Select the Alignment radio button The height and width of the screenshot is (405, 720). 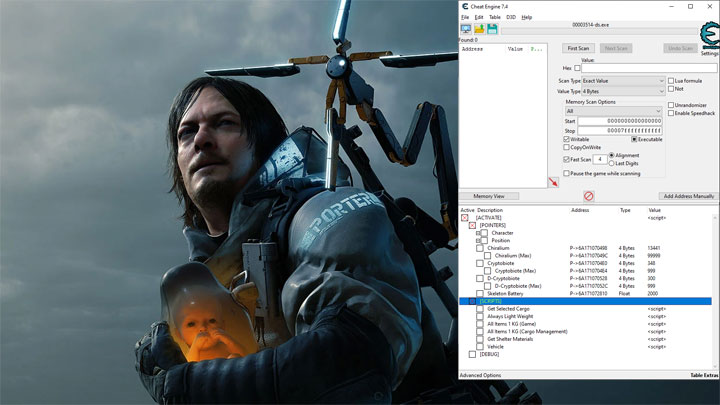pyautogui.click(x=611, y=155)
